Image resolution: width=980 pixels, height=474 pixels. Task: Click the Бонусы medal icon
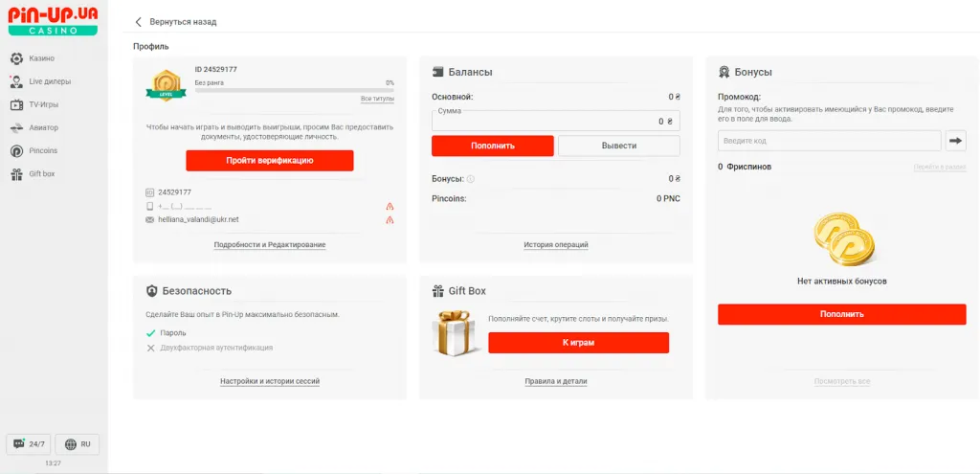724,72
